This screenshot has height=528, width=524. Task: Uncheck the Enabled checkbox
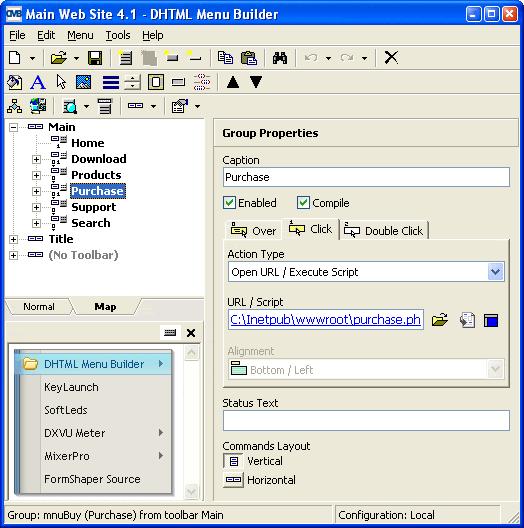click(x=230, y=203)
